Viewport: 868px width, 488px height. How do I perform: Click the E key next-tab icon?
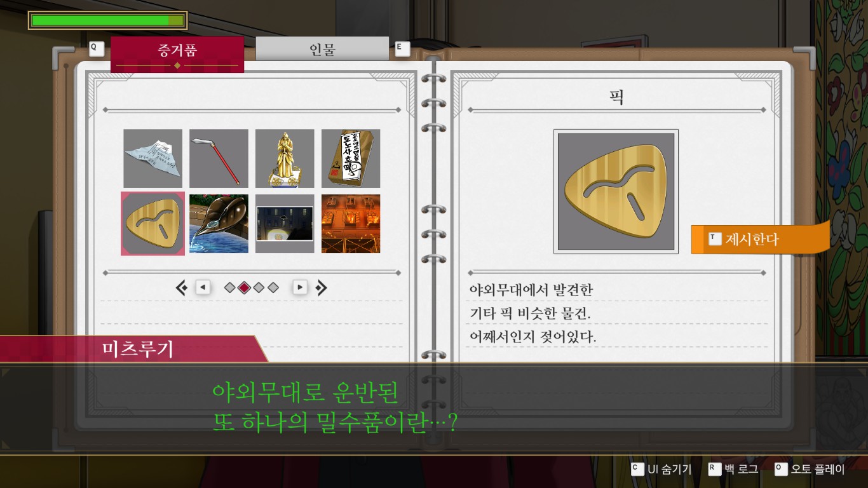[402, 49]
